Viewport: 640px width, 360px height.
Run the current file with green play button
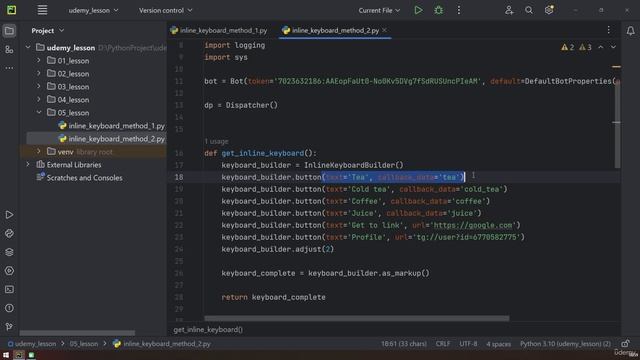(x=418, y=10)
